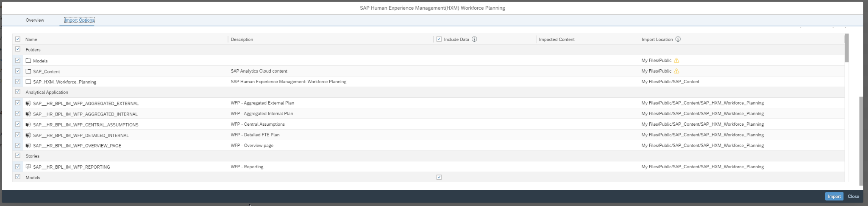This screenshot has width=868, height=206.
Task: Toggle the Folders group checkbox
Action: [x=18, y=49]
